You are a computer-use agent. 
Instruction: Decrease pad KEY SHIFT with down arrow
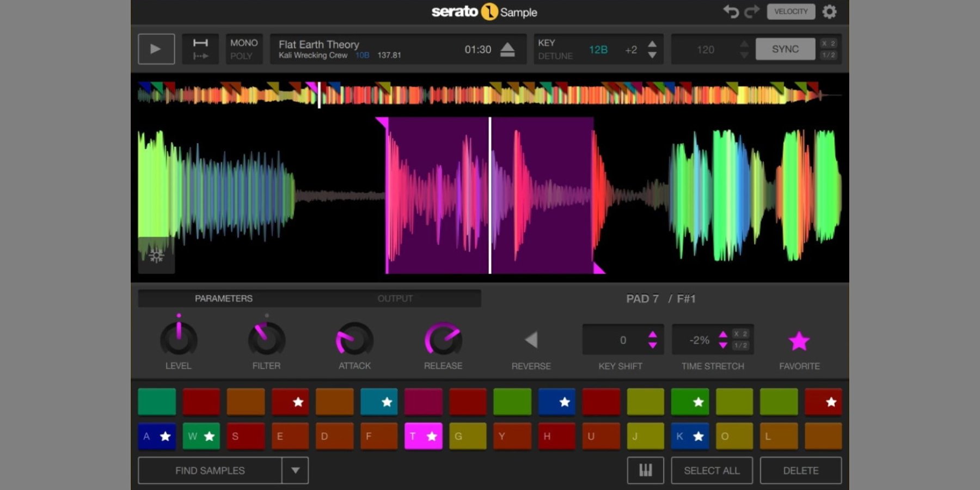click(x=652, y=346)
